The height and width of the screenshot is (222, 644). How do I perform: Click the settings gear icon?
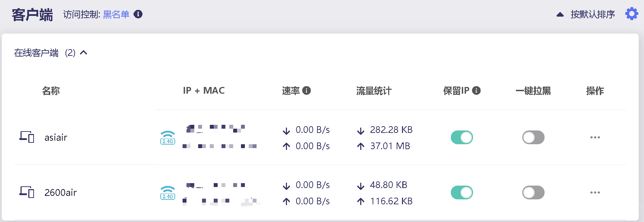pyautogui.click(x=632, y=14)
